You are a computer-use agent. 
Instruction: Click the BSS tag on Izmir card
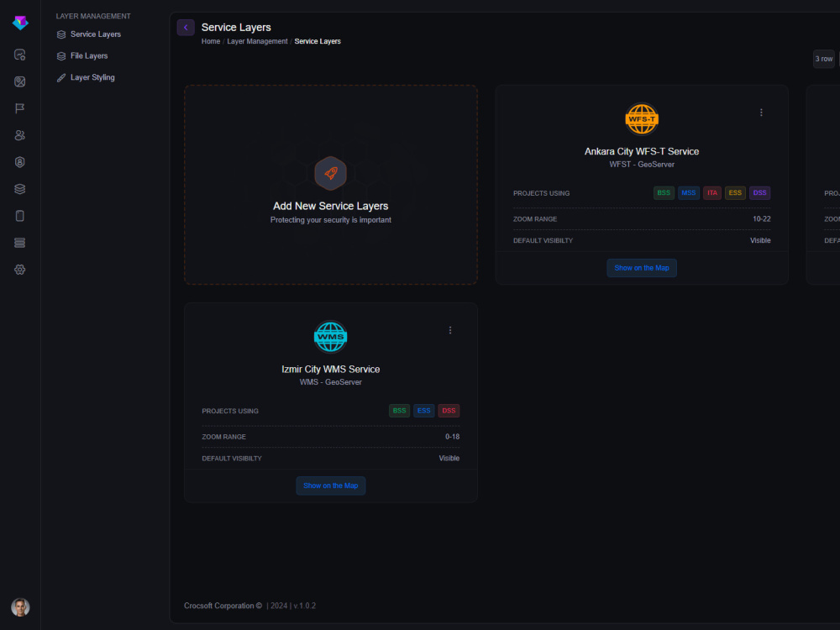coord(399,411)
